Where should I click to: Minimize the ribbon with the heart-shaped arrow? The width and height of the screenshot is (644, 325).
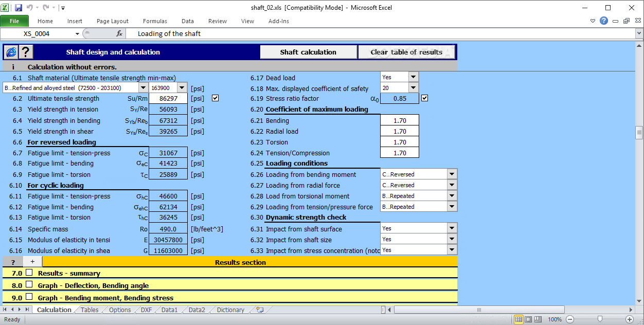593,21
